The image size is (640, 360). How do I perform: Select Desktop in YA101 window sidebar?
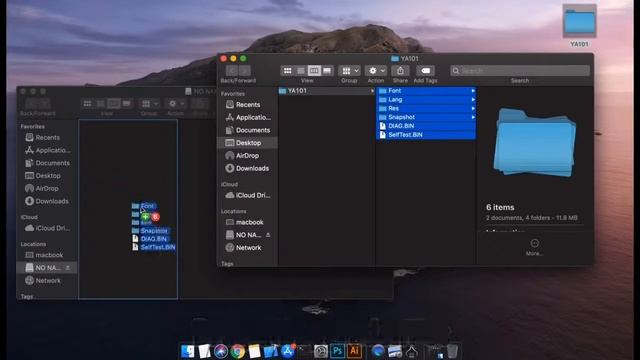(247, 142)
